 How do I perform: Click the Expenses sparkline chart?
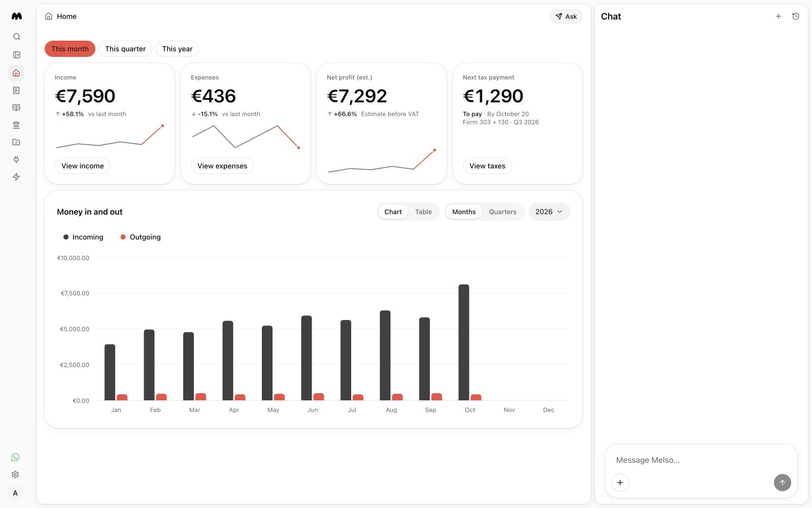click(246, 137)
